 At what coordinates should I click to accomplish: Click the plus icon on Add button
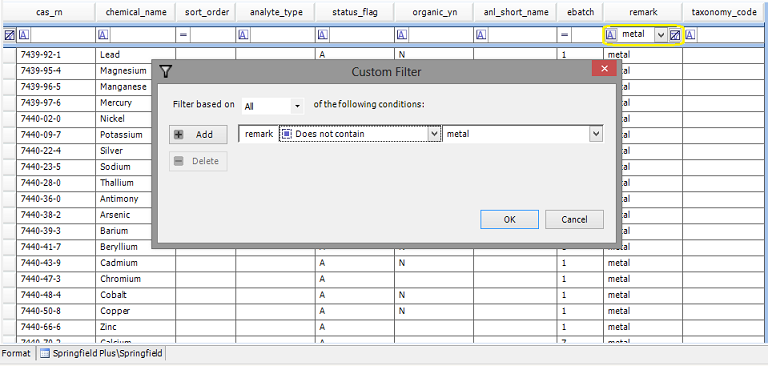pyautogui.click(x=178, y=135)
